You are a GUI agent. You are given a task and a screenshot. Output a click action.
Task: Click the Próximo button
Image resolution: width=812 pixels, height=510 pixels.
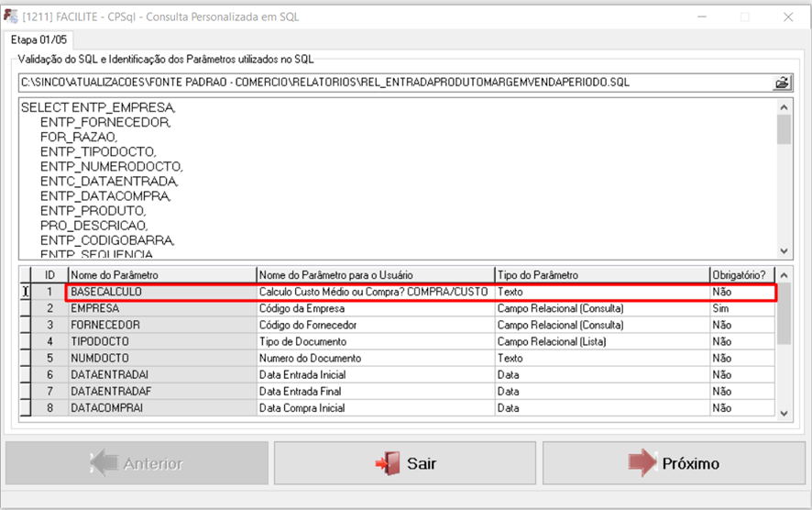(x=674, y=463)
